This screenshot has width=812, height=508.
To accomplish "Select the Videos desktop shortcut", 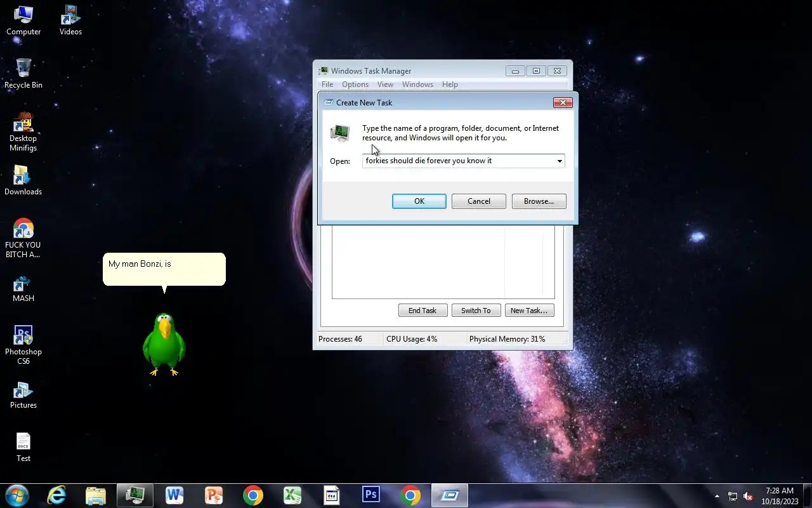I will tap(70, 20).
